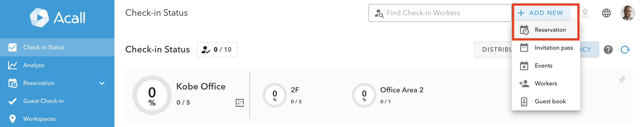Open Kobe Office floor map icon
The image size is (644, 127).
239,103
